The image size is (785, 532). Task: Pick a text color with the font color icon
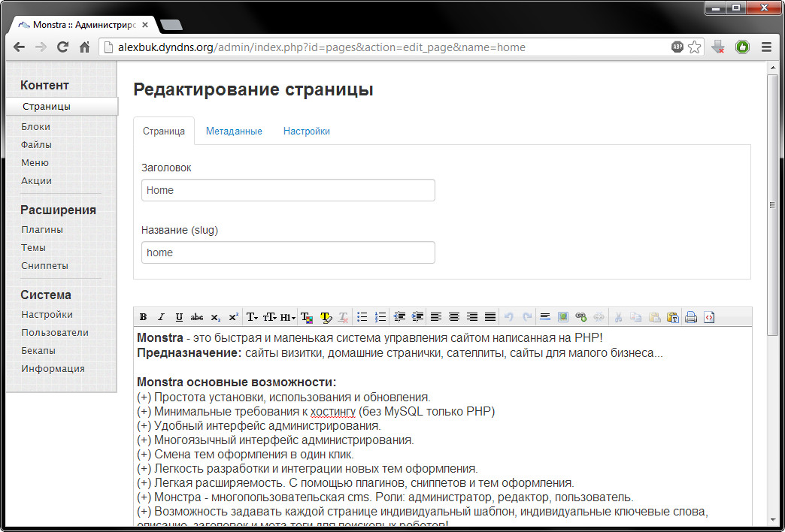pos(307,317)
